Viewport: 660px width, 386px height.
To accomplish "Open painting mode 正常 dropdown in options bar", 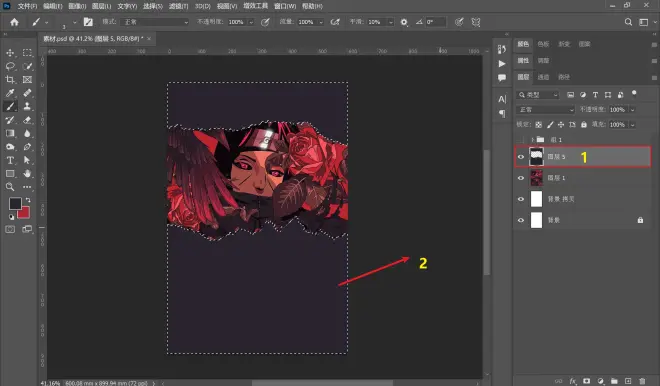I will (154, 22).
